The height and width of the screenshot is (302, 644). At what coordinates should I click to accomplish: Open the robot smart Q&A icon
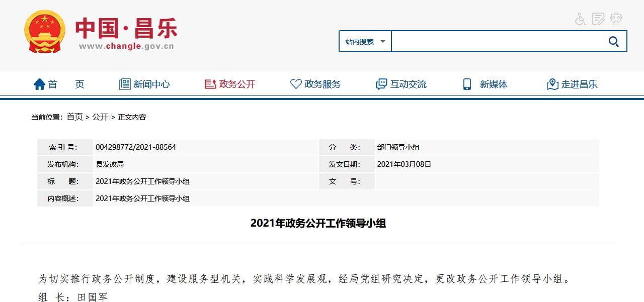point(616,19)
